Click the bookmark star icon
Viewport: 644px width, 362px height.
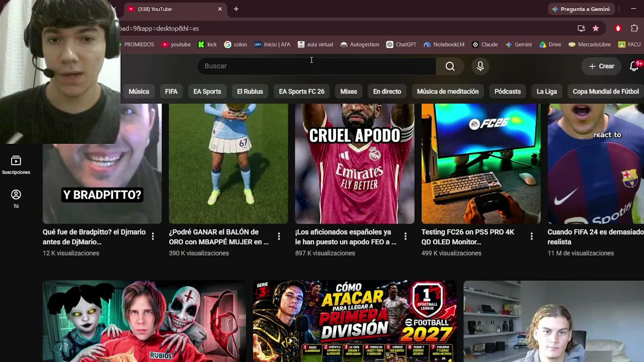click(x=596, y=28)
